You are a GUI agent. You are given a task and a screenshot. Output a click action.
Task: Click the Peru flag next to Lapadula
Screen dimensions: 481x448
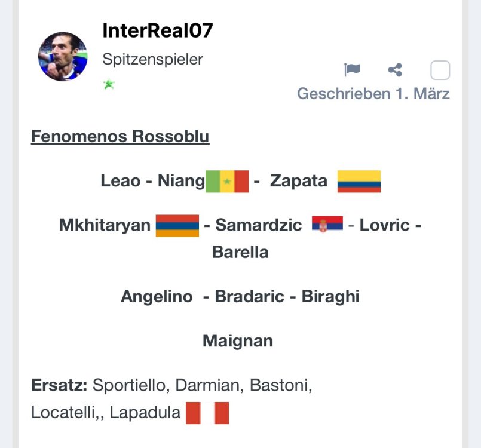pyautogui.click(x=207, y=413)
